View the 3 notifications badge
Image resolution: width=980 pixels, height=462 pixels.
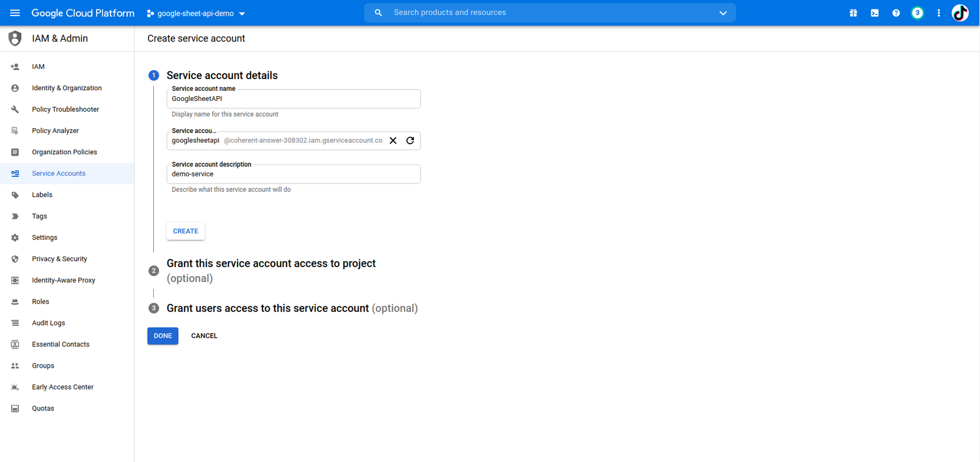click(918, 13)
